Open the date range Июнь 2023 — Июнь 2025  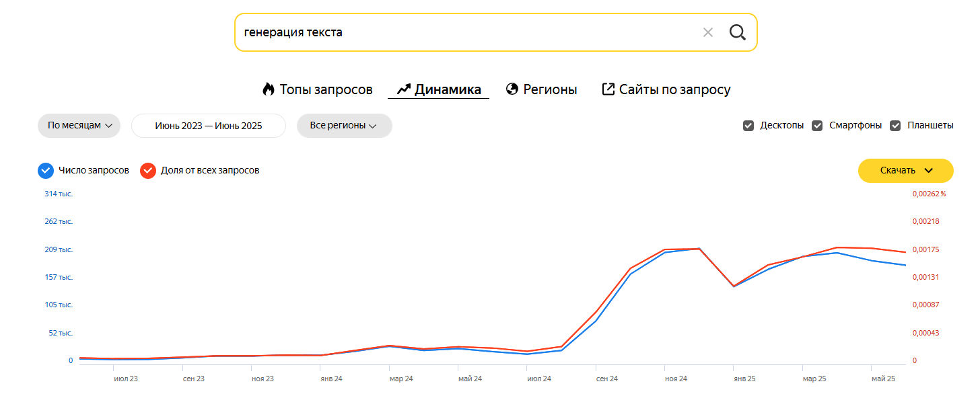pyautogui.click(x=209, y=126)
